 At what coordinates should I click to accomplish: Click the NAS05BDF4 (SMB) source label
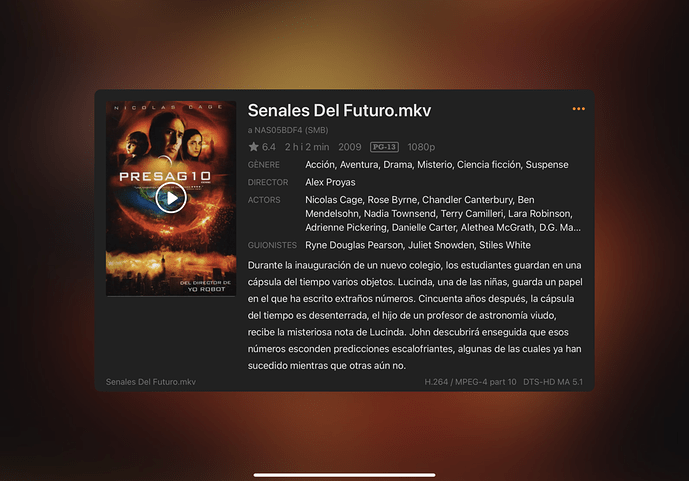[x=291, y=130]
